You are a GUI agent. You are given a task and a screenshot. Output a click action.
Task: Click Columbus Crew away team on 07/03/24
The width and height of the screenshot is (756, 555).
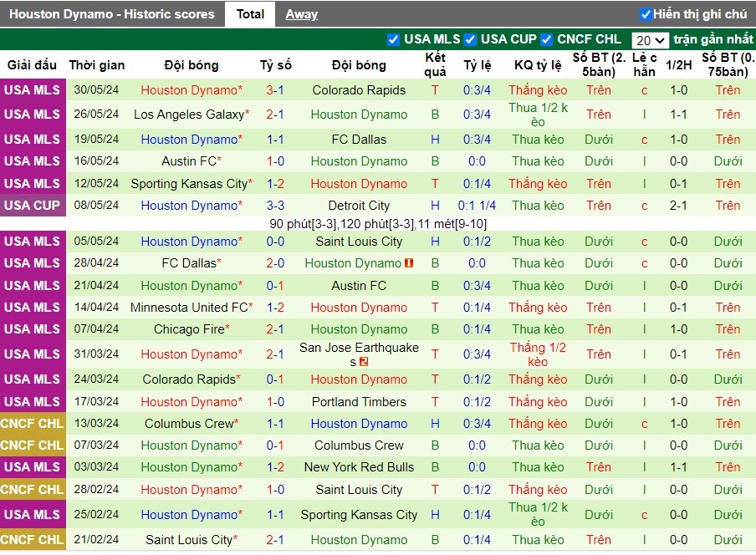click(359, 446)
